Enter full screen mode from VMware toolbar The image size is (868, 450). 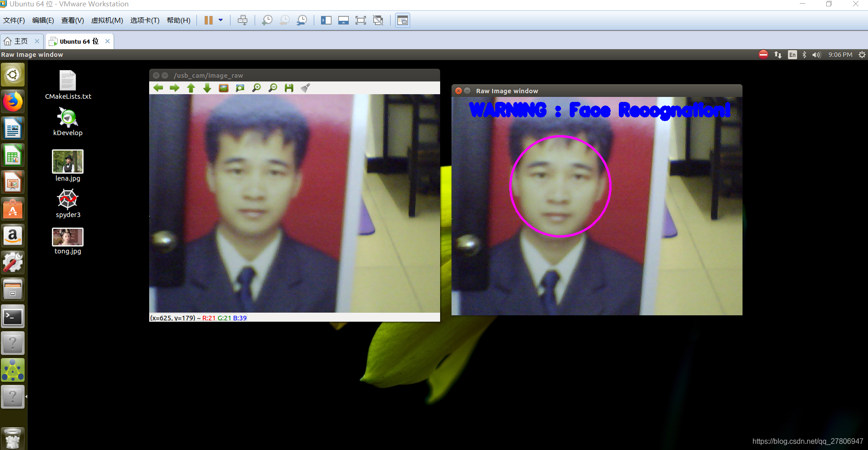[x=361, y=20]
